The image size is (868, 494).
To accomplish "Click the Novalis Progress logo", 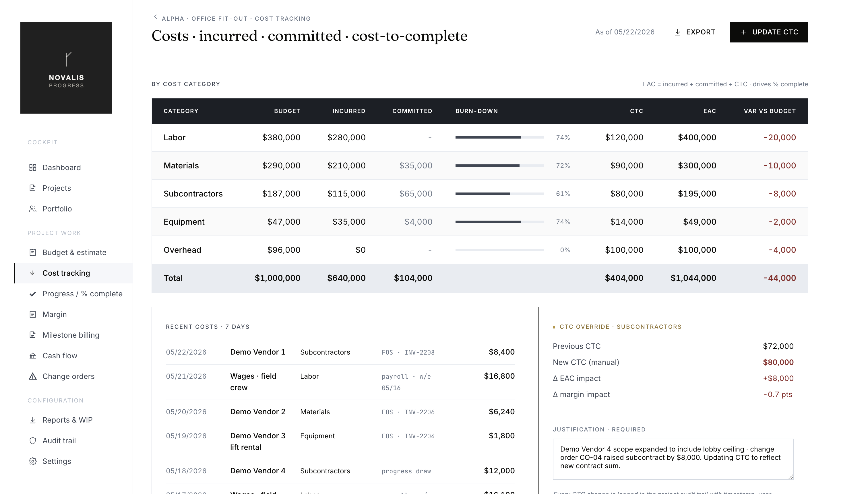I will (x=66, y=67).
